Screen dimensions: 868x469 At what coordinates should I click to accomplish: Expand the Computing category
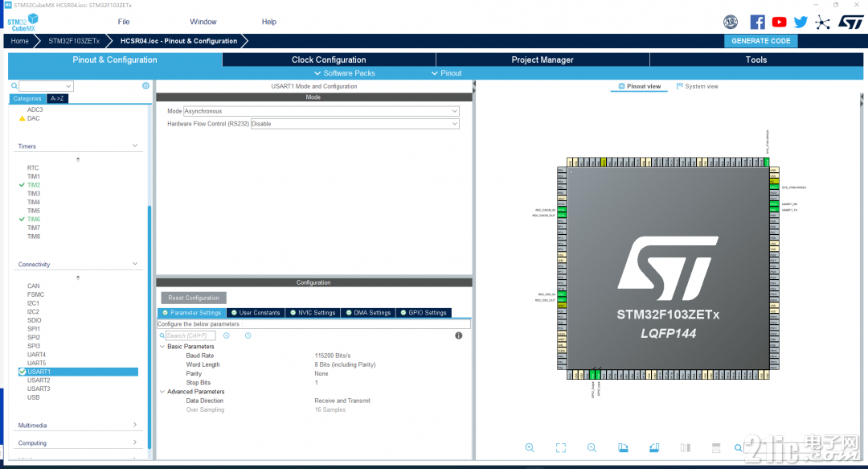(x=135, y=442)
